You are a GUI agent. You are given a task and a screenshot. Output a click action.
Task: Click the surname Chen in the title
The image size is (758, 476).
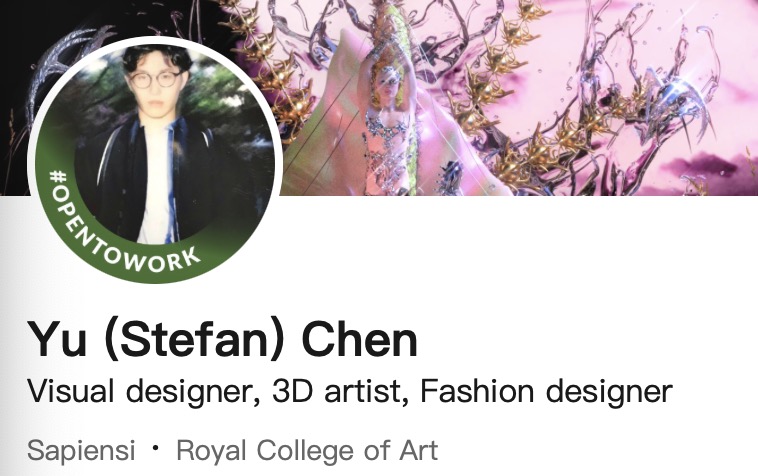click(359, 339)
